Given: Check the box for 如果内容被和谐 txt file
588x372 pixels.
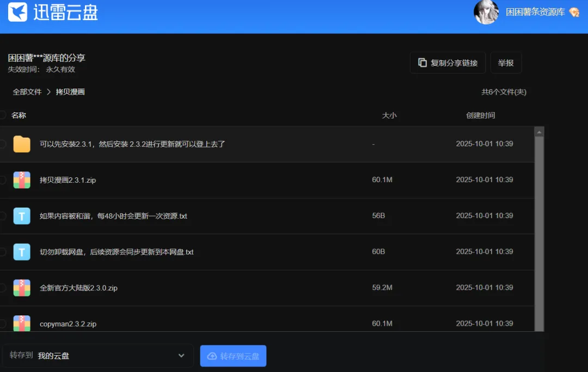Looking at the screenshot, I should pos(3,216).
